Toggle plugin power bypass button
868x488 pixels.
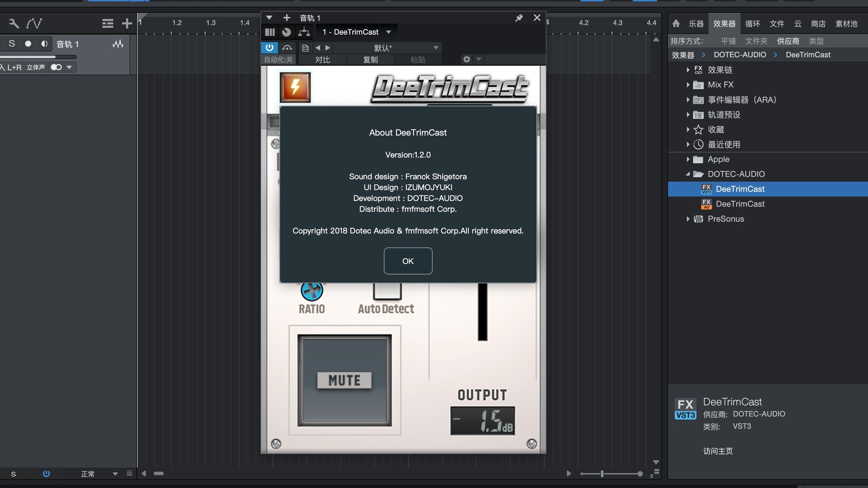coord(269,47)
